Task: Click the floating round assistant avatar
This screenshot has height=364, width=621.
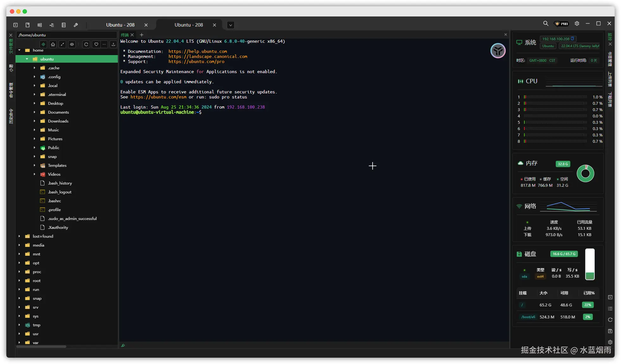Action: point(498,51)
